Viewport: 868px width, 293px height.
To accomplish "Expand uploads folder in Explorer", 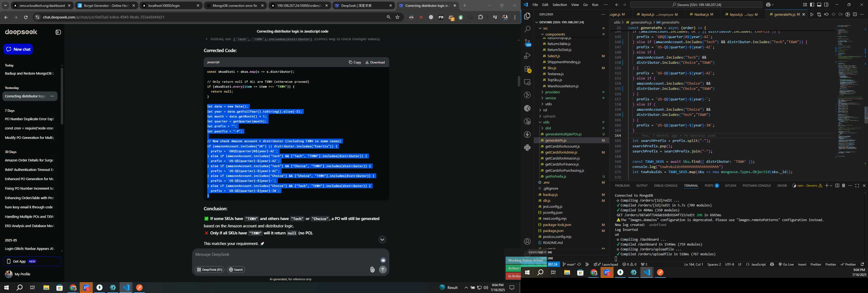I will click(541, 116).
